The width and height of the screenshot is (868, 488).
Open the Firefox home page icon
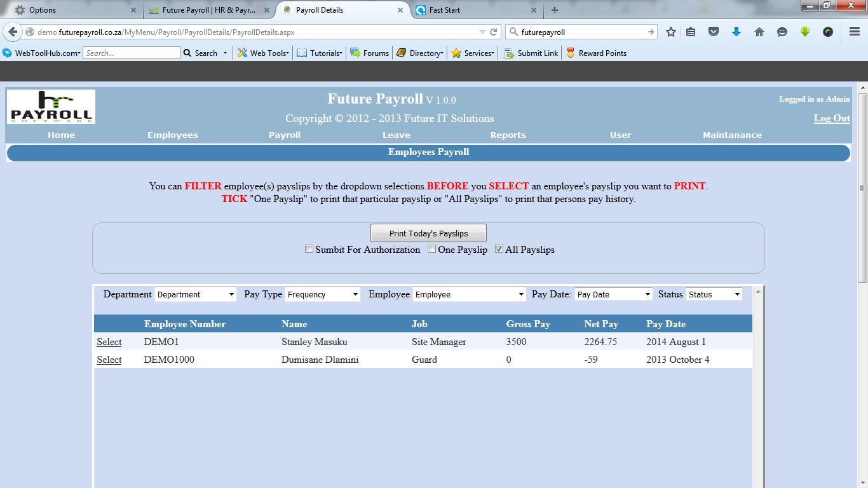tap(759, 32)
